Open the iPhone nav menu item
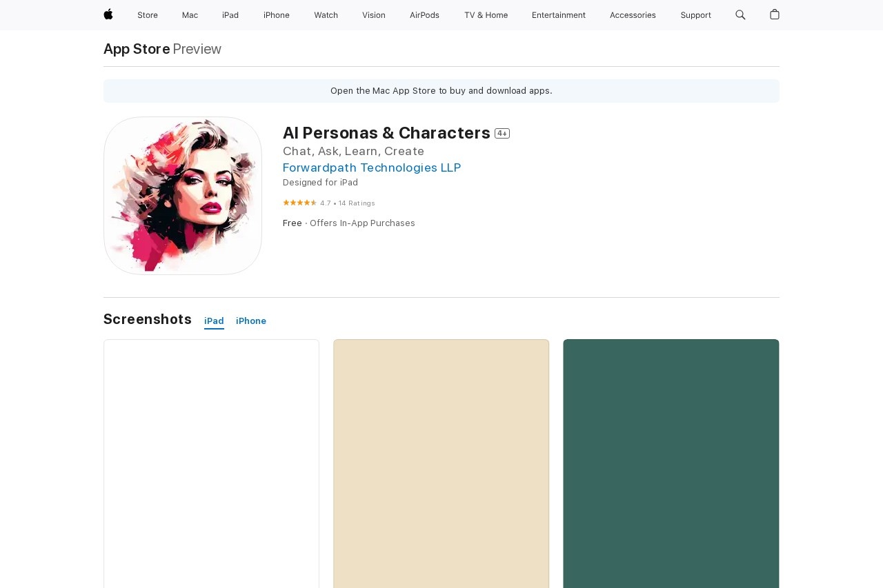The width and height of the screenshot is (883, 588). coord(277,15)
